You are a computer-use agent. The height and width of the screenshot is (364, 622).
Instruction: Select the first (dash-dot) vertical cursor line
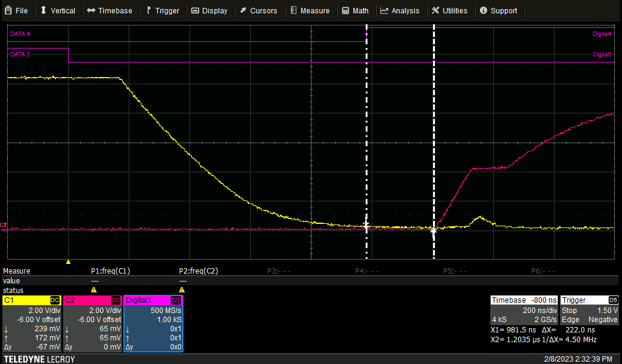[x=366, y=143]
